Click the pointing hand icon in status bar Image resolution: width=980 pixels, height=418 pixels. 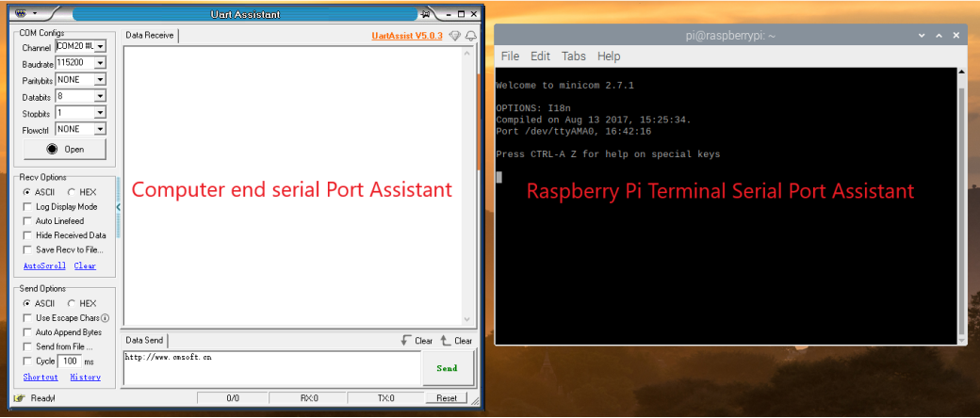19,398
